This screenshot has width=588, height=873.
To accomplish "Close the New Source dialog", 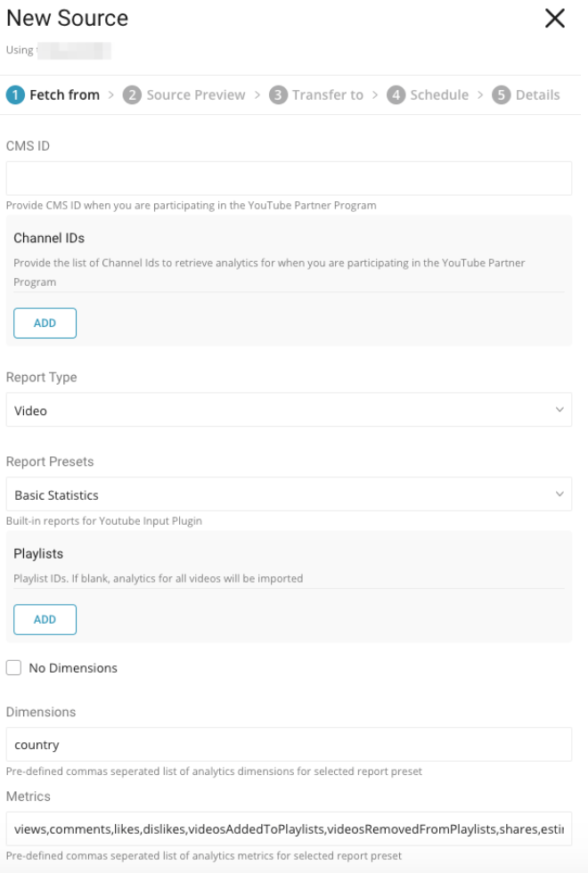I will click(555, 19).
